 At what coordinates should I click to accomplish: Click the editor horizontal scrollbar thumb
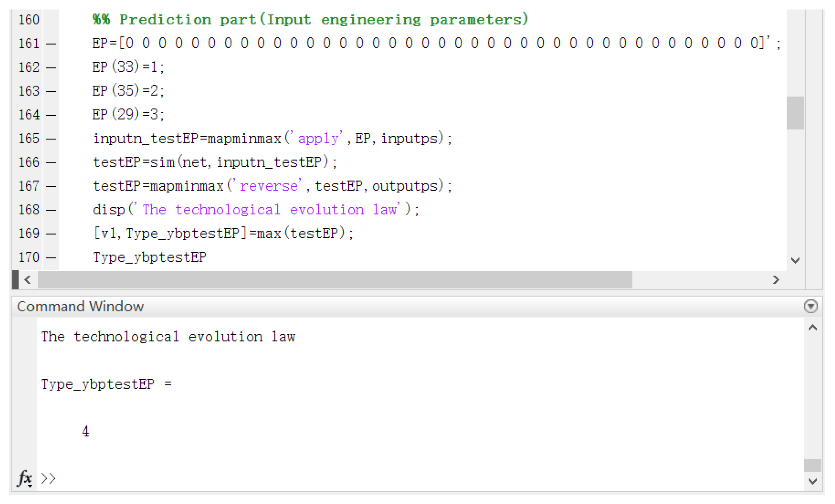334,280
